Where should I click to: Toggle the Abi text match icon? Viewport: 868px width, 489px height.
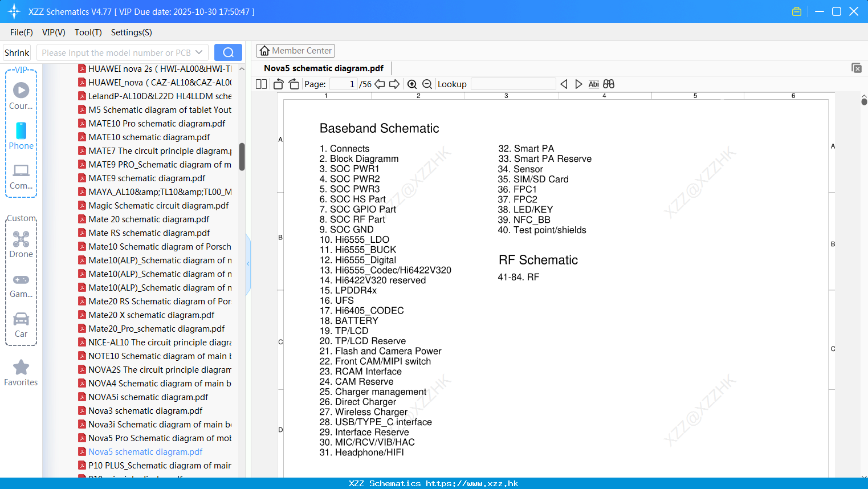tap(594, 84)
